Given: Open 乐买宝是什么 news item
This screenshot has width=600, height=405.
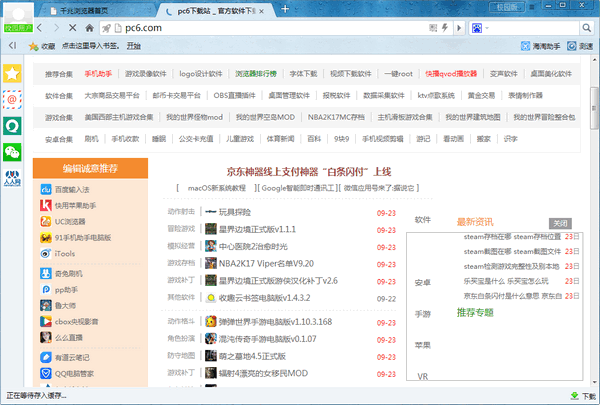Looking at the screenshot, I should point(506,281).
